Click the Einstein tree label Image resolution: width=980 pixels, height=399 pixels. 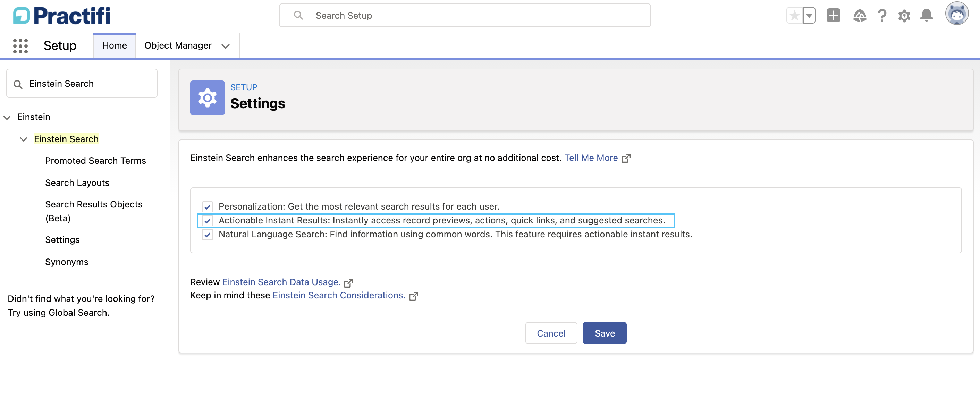click(34, 117)
